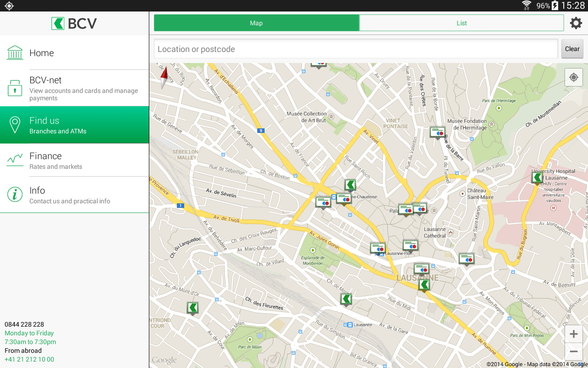
Task: Click the my-location crosshair button on the map
Action: tap(573, 77)
